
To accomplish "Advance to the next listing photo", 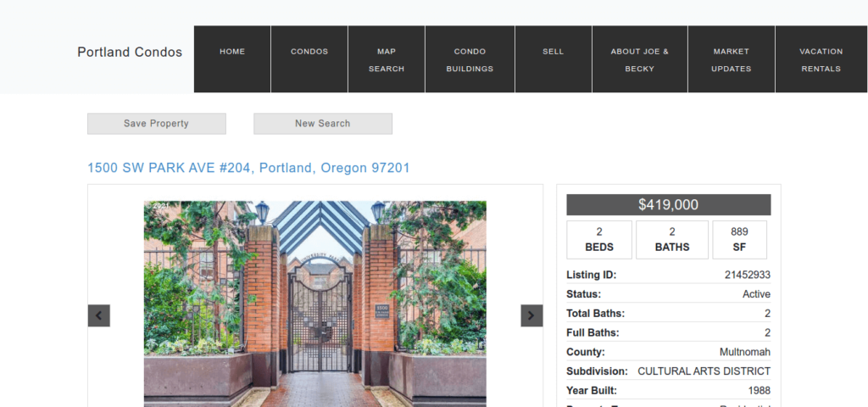I will click(x=531, y=315).
